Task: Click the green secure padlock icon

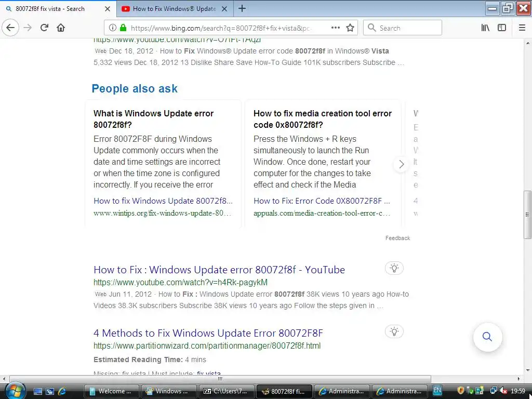Action: [x=123, y=28]
